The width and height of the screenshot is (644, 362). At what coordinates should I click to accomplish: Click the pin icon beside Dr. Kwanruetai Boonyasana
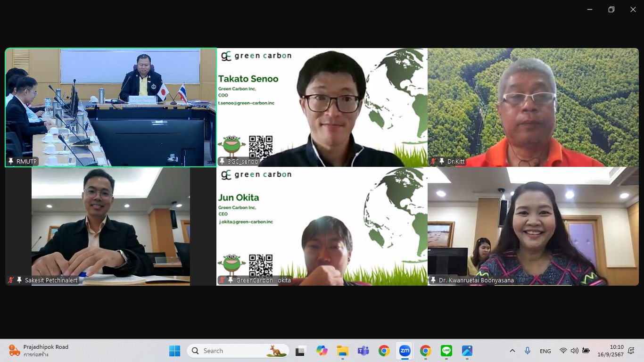[x=433, y=280]
